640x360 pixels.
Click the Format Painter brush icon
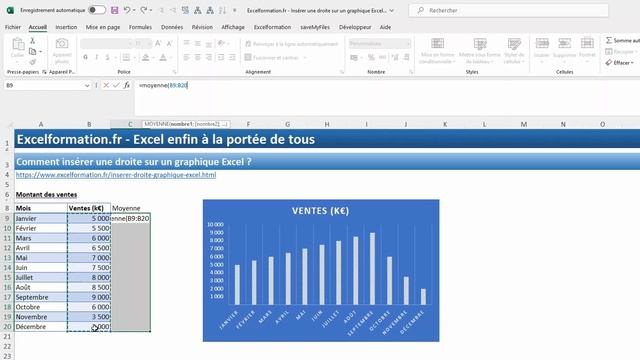point(33,62)
